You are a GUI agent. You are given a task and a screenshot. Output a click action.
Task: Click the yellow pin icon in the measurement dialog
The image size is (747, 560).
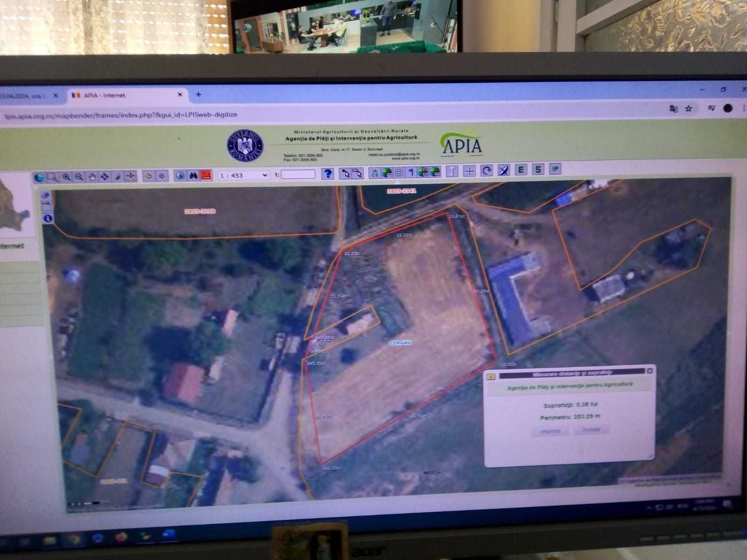(491, 376)
